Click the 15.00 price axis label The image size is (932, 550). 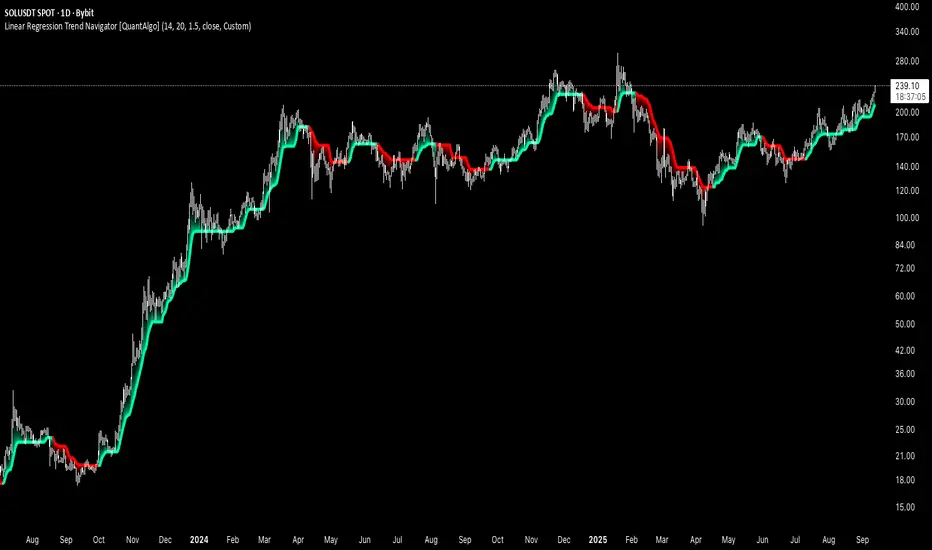[905, 507]
